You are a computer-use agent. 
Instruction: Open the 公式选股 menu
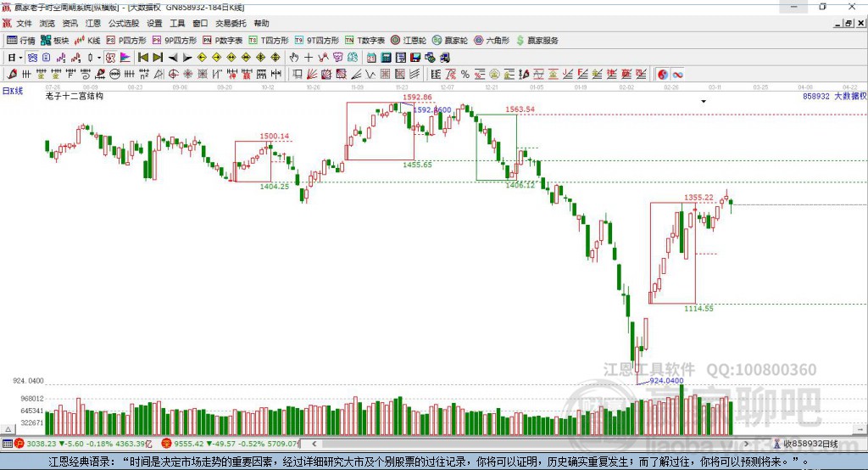(124, 23)
